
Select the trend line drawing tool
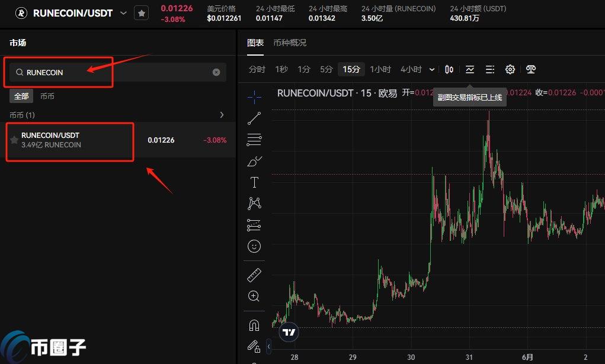pyautogui.click(x=254, y=118)
